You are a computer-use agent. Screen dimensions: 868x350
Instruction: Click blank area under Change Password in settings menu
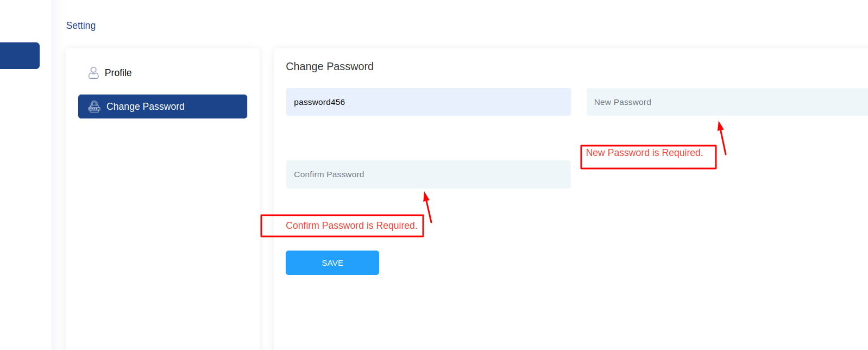pyautogui.click(x=162, y=234)
